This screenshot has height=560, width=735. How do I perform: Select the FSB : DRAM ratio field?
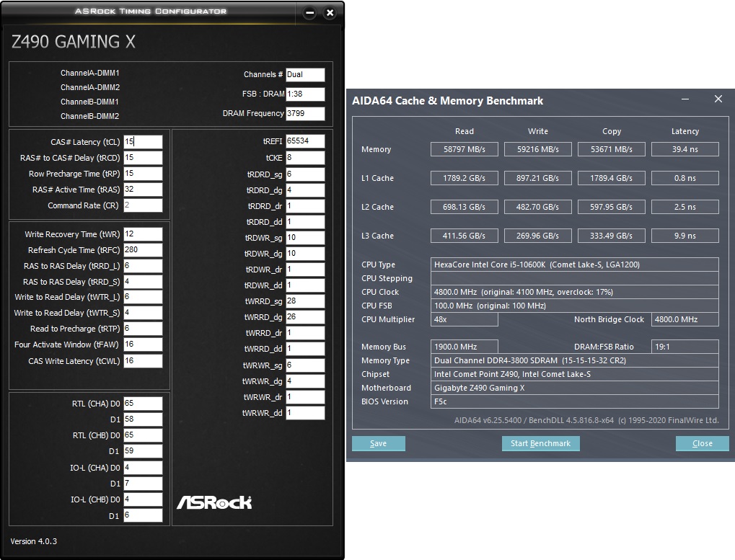pos(305,94)
